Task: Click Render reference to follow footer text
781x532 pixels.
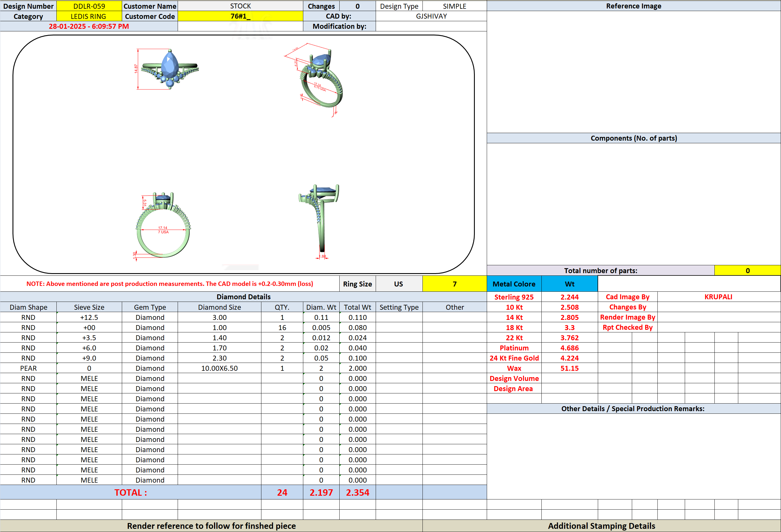Action: pyautogui.click(x=211, y=526)
